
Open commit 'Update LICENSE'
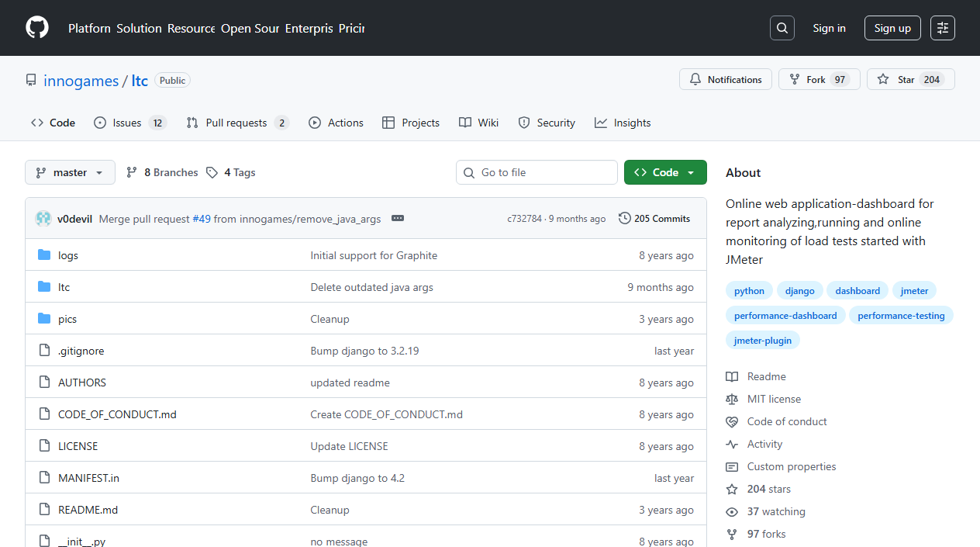click(349, 446)
